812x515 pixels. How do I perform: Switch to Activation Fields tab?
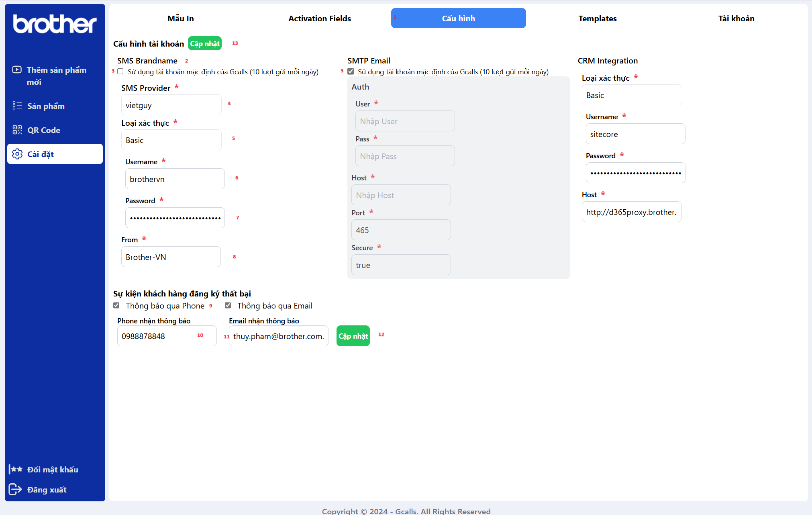point(319,18)
